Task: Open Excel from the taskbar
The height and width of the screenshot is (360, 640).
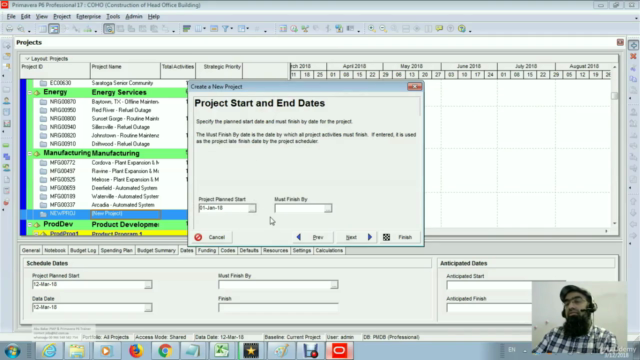Action: [222, 351]
